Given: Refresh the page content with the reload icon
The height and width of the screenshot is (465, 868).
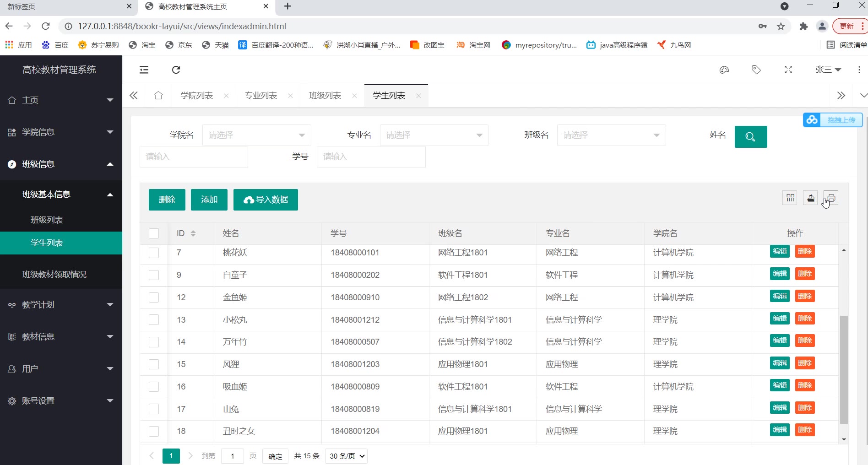Looking at the screenshot, I should 176,70.
